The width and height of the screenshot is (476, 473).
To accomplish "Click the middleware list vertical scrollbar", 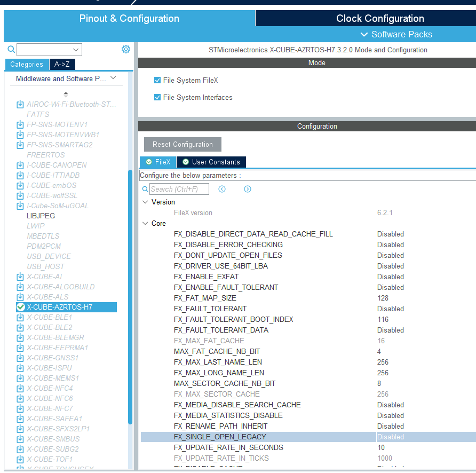I will point(130,296).
